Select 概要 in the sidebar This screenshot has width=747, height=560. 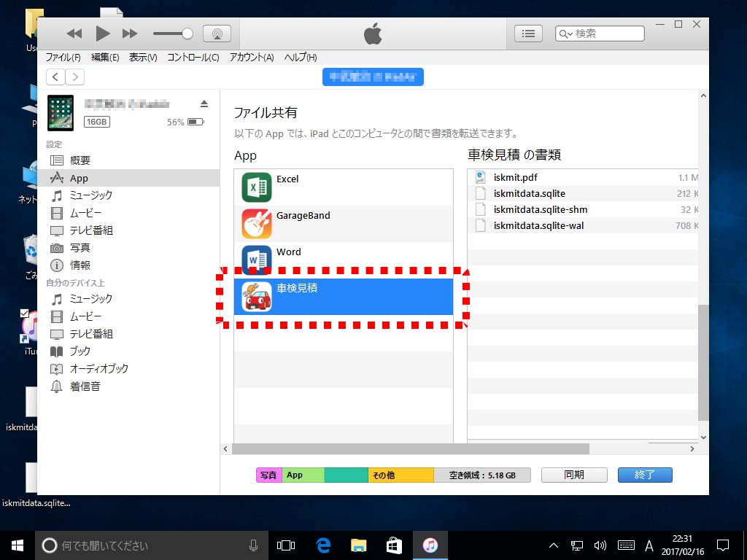click(x=80, y=160)
